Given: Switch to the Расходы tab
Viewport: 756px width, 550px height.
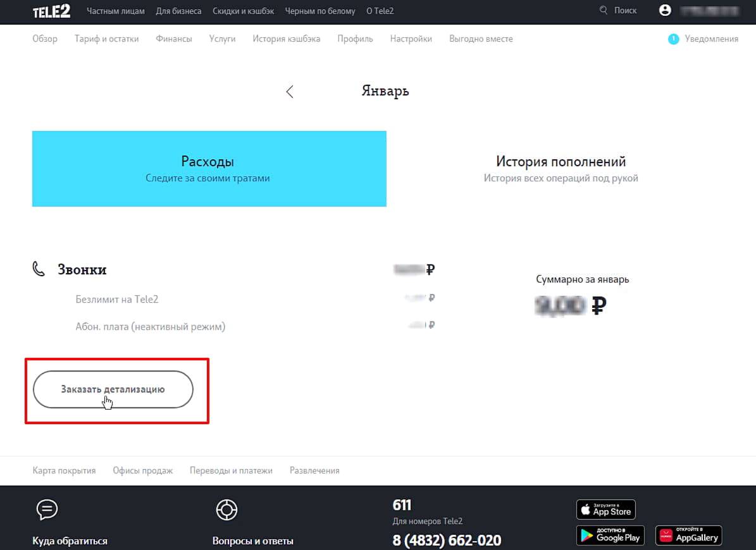Looking at the screenshot, I should click(209, 168).
